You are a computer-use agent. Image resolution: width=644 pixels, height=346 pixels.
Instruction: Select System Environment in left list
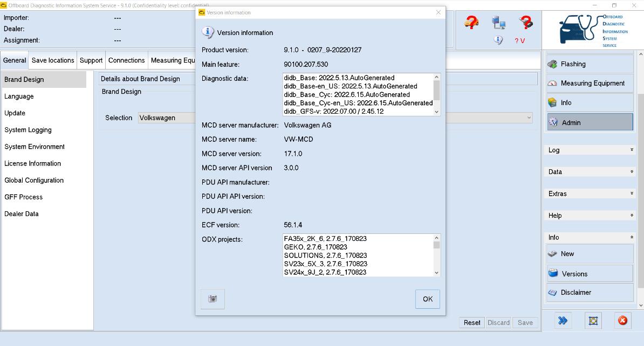(x=44, y=147)
